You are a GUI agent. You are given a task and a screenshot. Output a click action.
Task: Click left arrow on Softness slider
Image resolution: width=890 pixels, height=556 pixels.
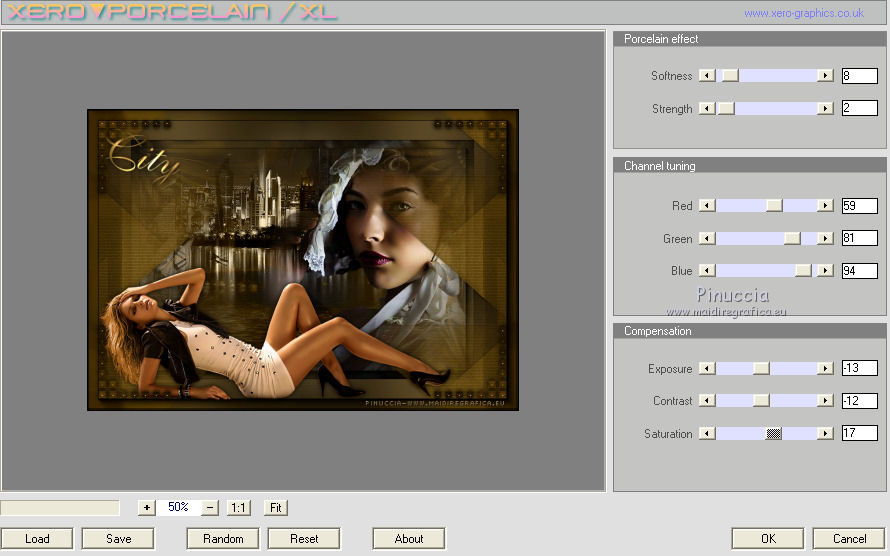707,76
